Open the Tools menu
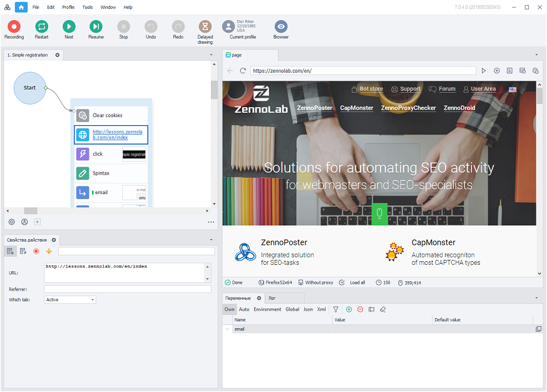Screen dimensions: 547x392 [x=88, y=7]
